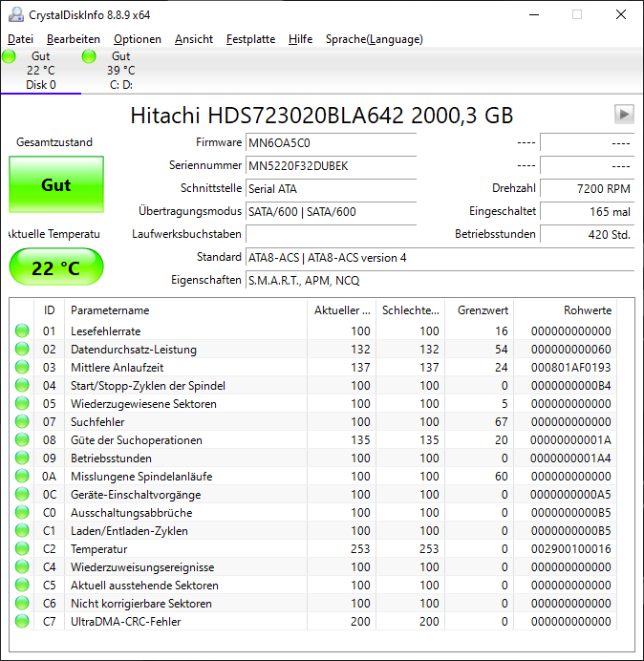The image size is (644, 661).
Task: Click status icon of Temperatur row
Action: coord(22,548)
